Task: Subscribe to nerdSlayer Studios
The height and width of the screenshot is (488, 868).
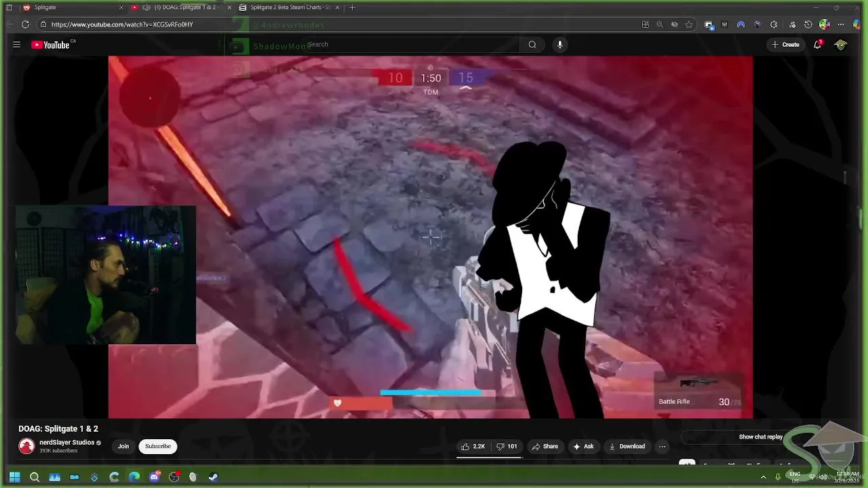Action: pyautogui.click(x=158, y=447)
